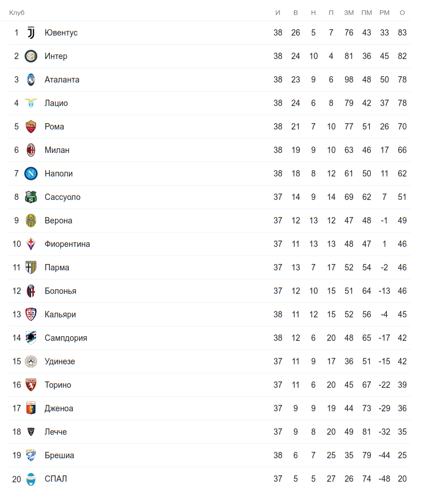
Task: Select the Parma club crest
Action: click(x=31, y=267)
